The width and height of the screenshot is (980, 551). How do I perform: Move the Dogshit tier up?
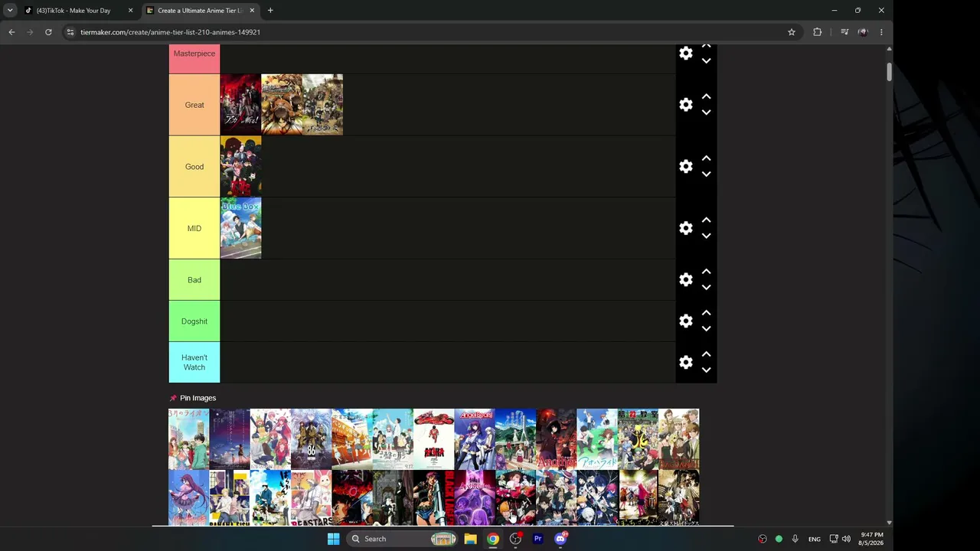pyautogui.click(x=707, y=314)
